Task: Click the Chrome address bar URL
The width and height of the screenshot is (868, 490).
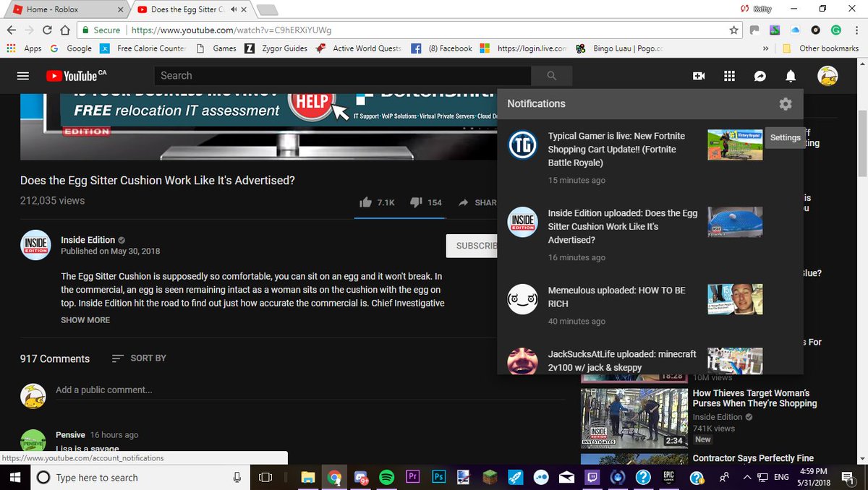Action: tap(231, 30)
